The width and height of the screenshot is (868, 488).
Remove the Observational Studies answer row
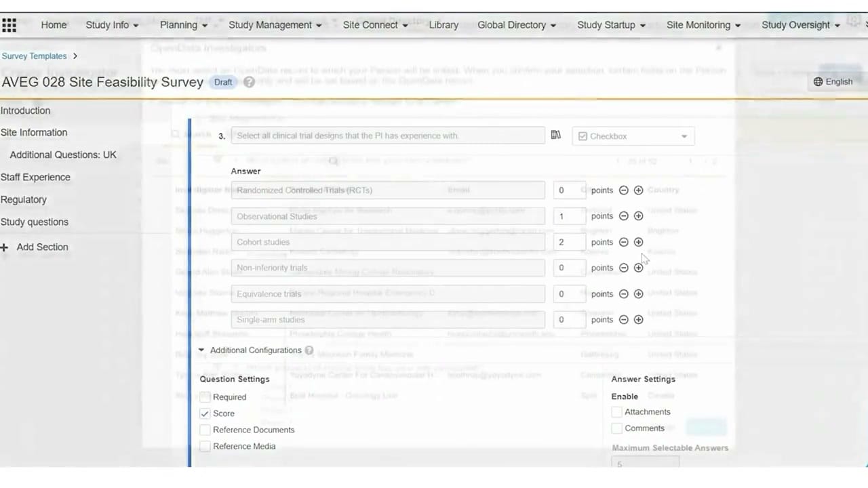pos(624,216)
